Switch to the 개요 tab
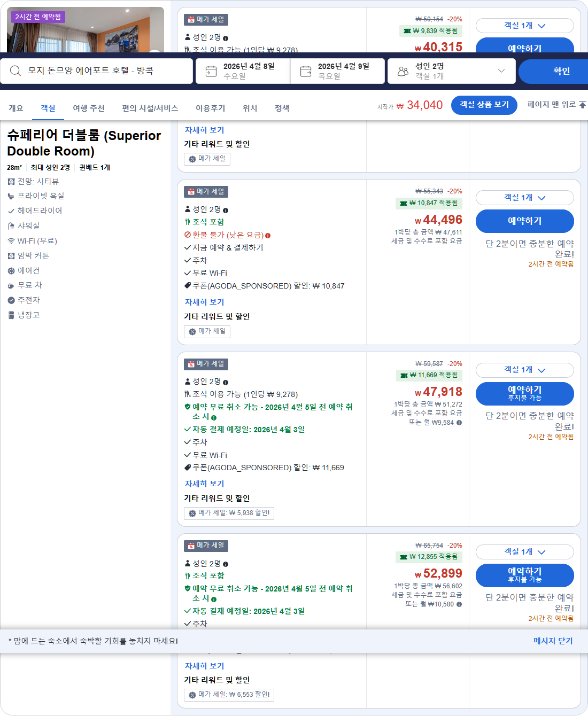 click(16, 108)
